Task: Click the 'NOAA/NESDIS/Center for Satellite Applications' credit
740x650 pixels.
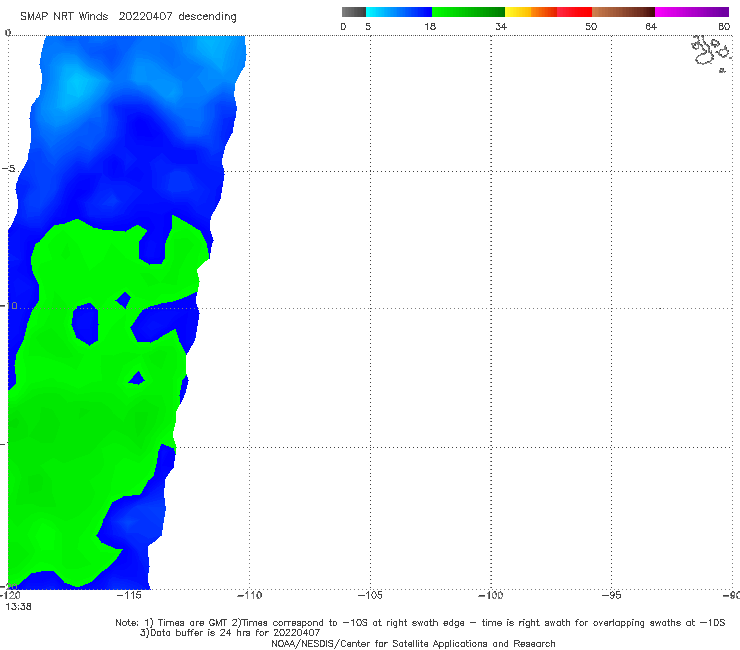Action: (x=413, y=644)
